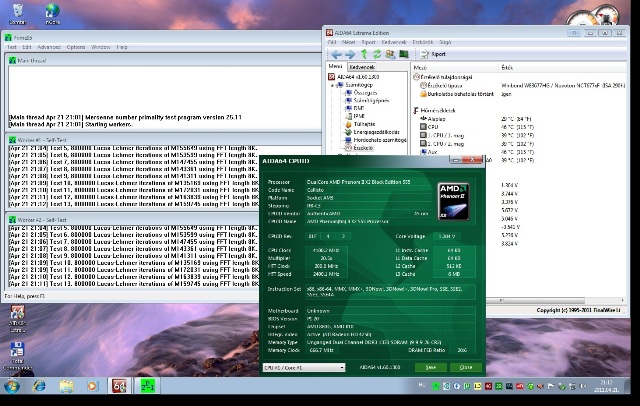Open the Test menu in Prime95
640x406 pixels.
12,47
